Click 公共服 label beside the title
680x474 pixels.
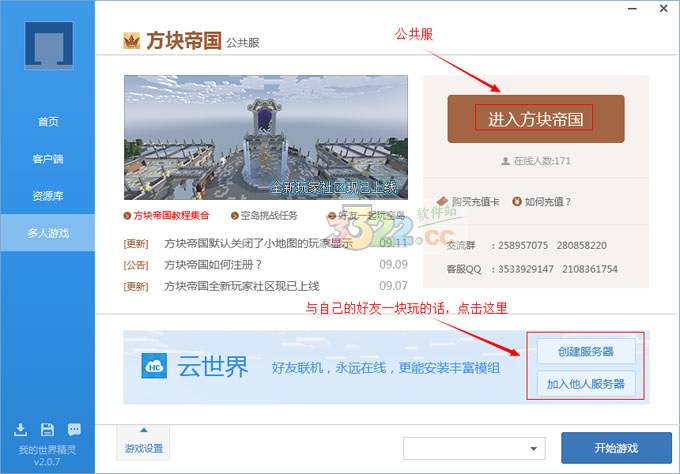[x=242, y=43]
